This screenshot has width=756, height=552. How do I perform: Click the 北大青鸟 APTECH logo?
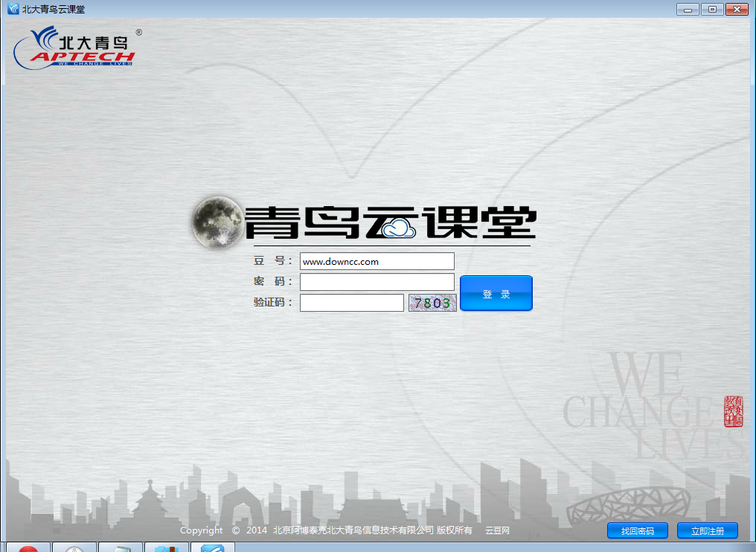[x=74, y=48]
